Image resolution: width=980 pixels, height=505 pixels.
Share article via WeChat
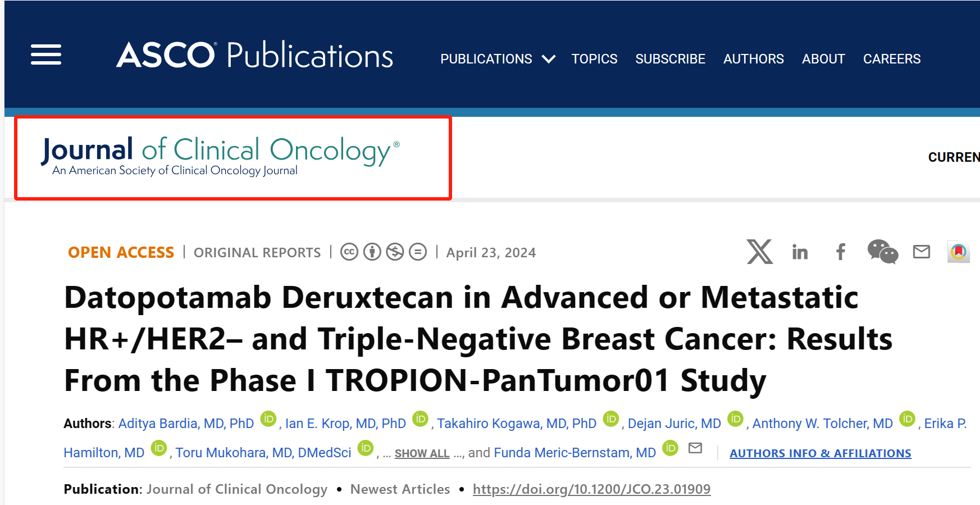point(882,252)
